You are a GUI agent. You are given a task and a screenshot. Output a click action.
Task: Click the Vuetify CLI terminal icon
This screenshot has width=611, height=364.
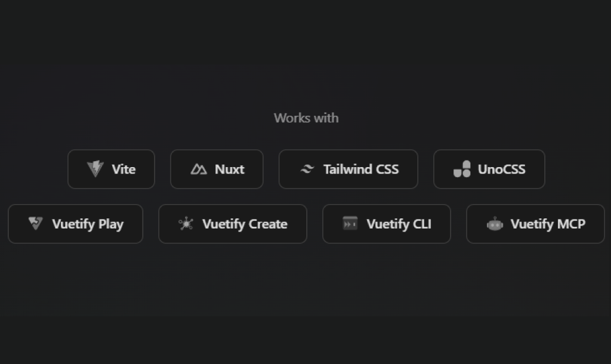(x=350, y=223)
